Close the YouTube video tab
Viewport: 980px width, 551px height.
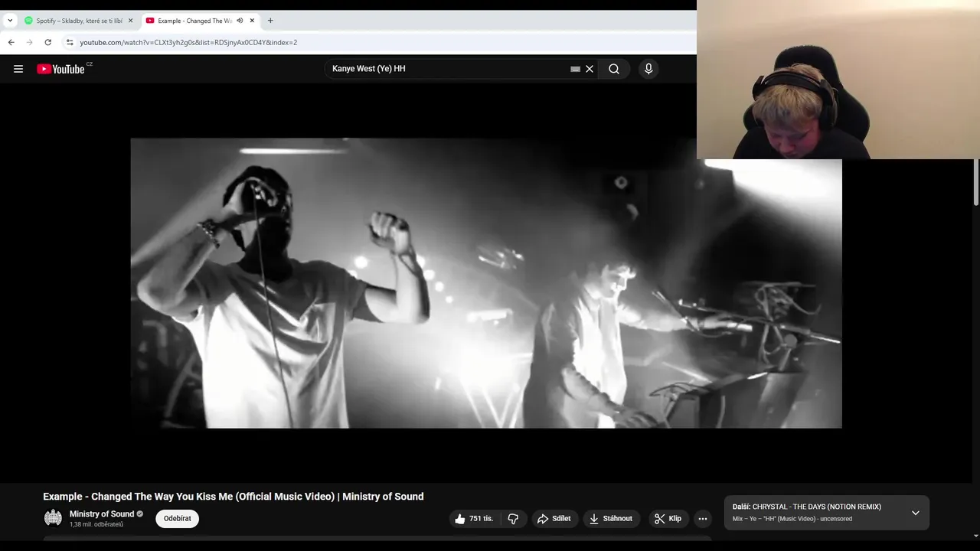pos(252,21)
